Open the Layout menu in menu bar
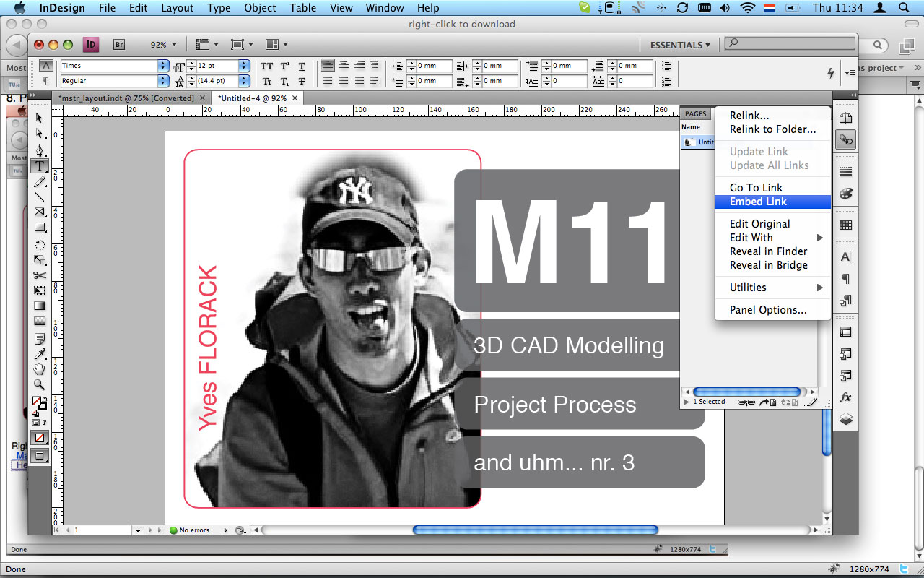The image size is (924, 578). pyautogui.click(x=177, y=8)
